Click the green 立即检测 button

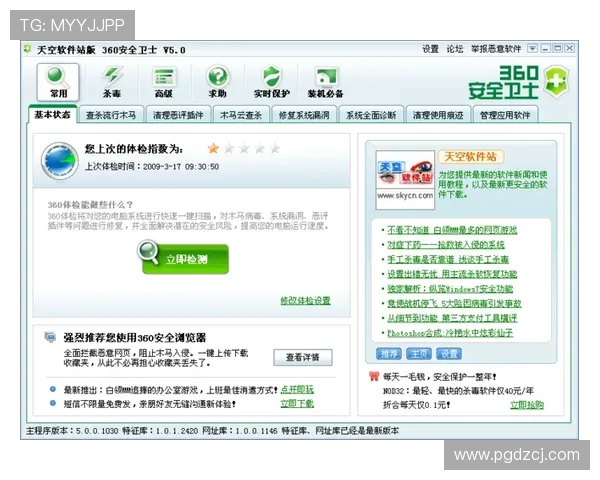point(186,259)
